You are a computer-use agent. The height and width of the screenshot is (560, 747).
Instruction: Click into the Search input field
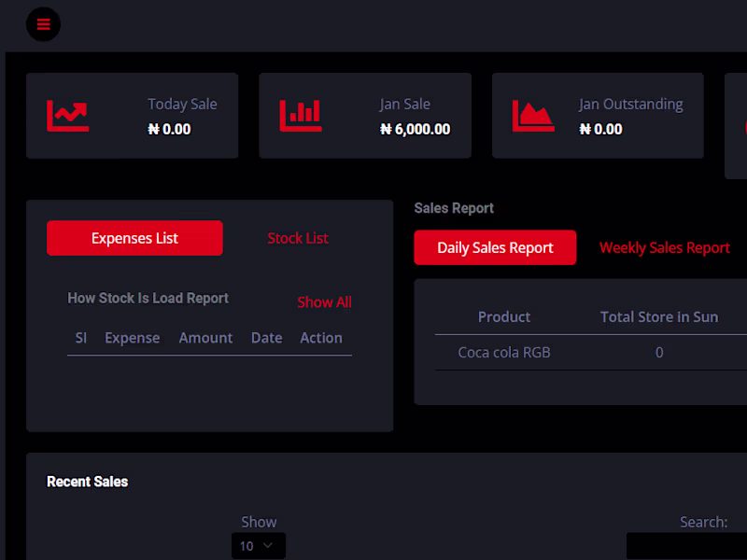[686, 546]
